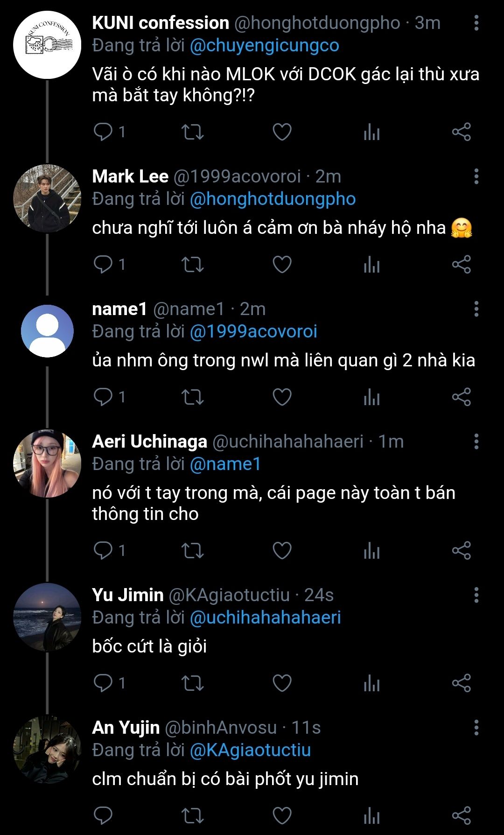Open the @honghotduongpho mention link
This screenshot has width=504, height=835.
[273, 199]
